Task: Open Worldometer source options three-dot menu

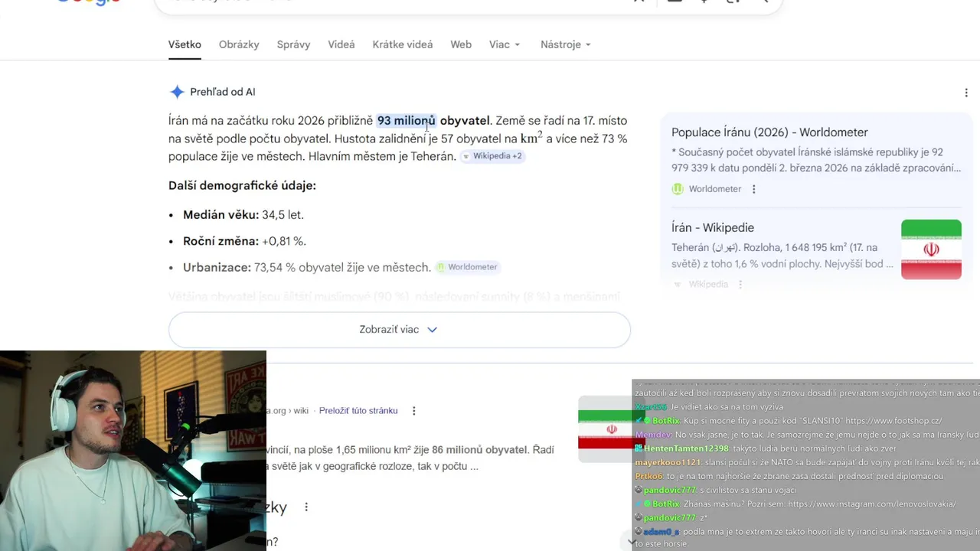Action: 753,189
